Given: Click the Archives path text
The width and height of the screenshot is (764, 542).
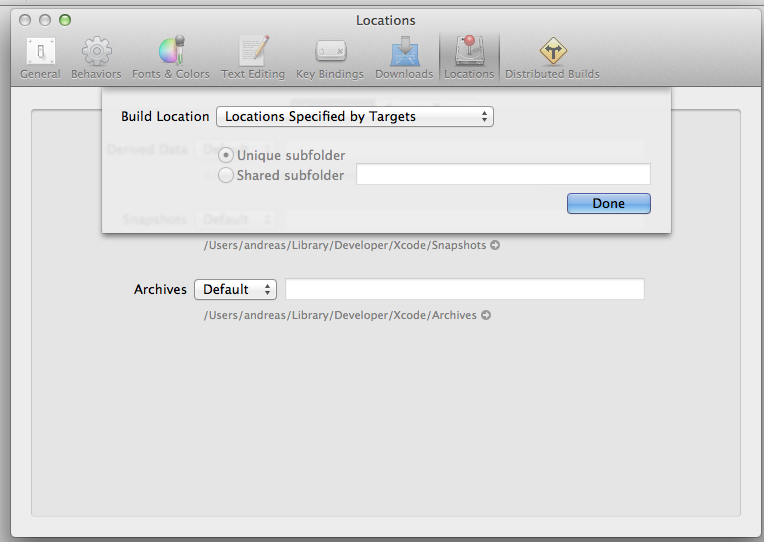Looking at the screenshot, I should (x=340, y=315).
